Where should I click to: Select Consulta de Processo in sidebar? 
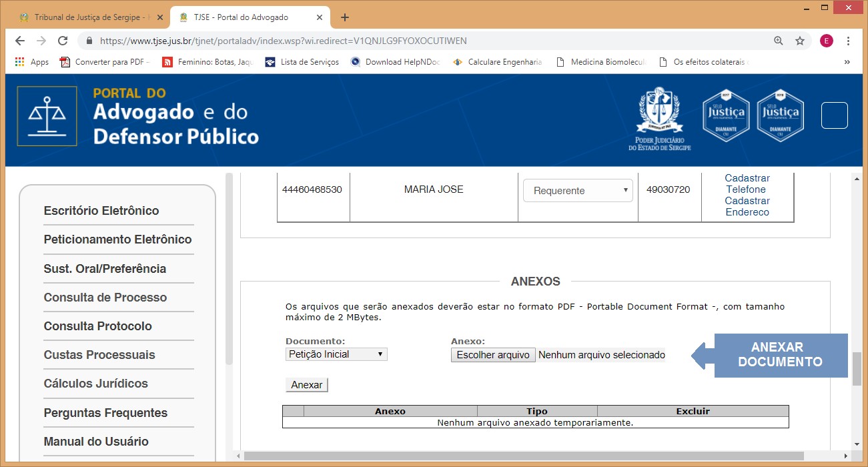pos(105,298)
